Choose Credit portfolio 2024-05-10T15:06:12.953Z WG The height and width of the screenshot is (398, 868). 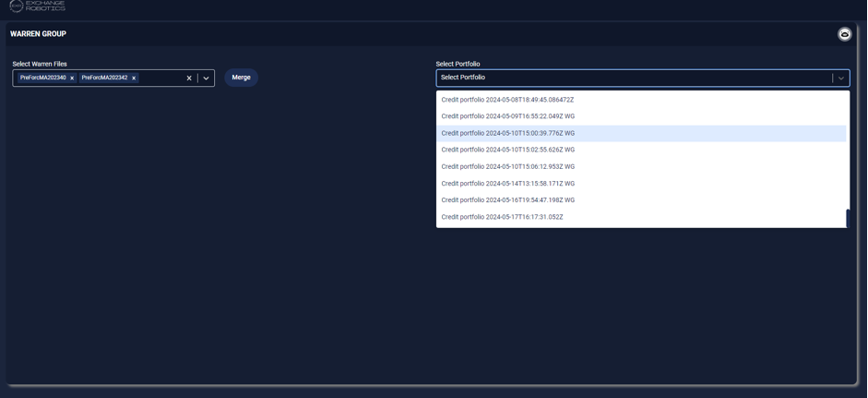coord(507,167)
